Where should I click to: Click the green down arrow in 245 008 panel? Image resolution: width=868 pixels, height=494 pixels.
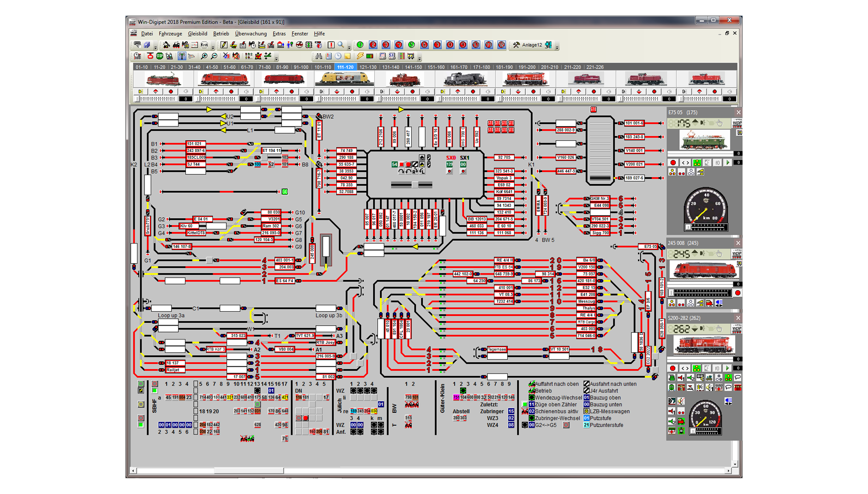click(695, 253)
